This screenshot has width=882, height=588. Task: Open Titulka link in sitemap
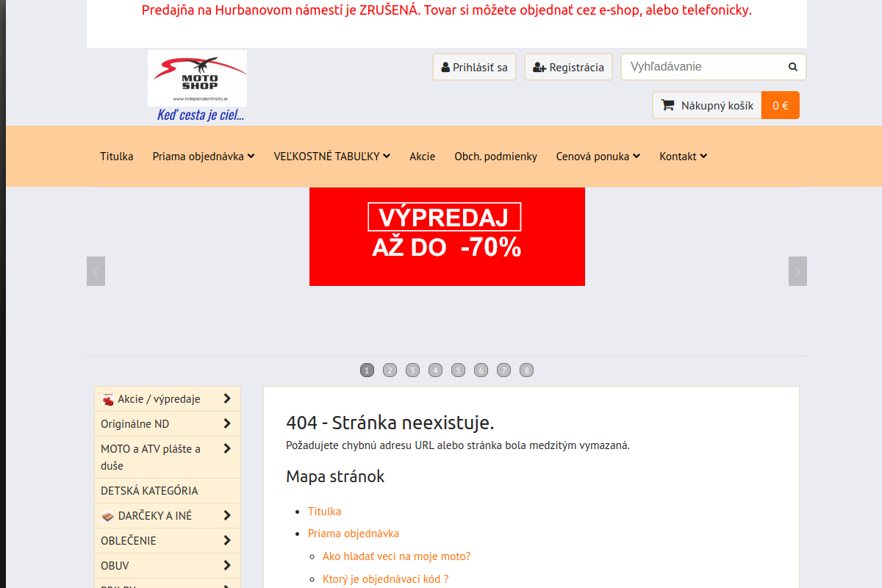click(x=324, y=512)
